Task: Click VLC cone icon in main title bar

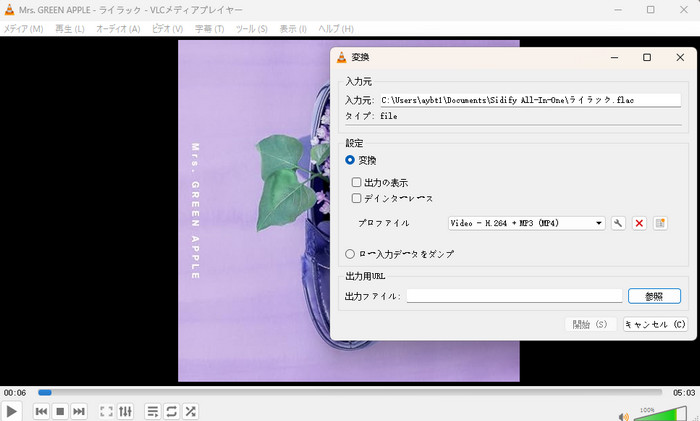Action: 9,9
